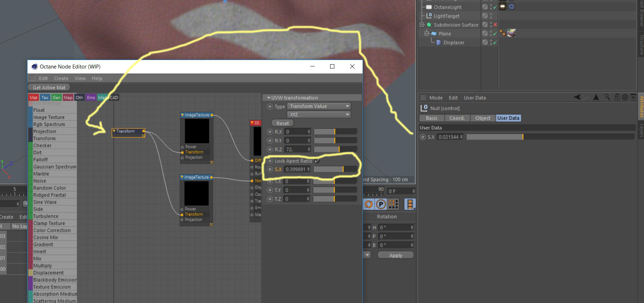Toggle the Subdivision Surface red X enable state
Image resolution: width=644 pixels, height=303 pixels.
[495, 25]
